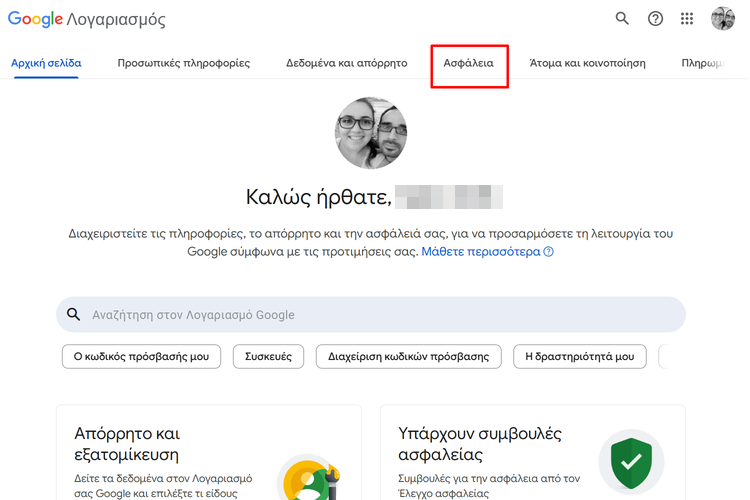Image resolution: width=750 pixels, height=500 pixels.
Task: Click the Google logo
Action: 35,19
